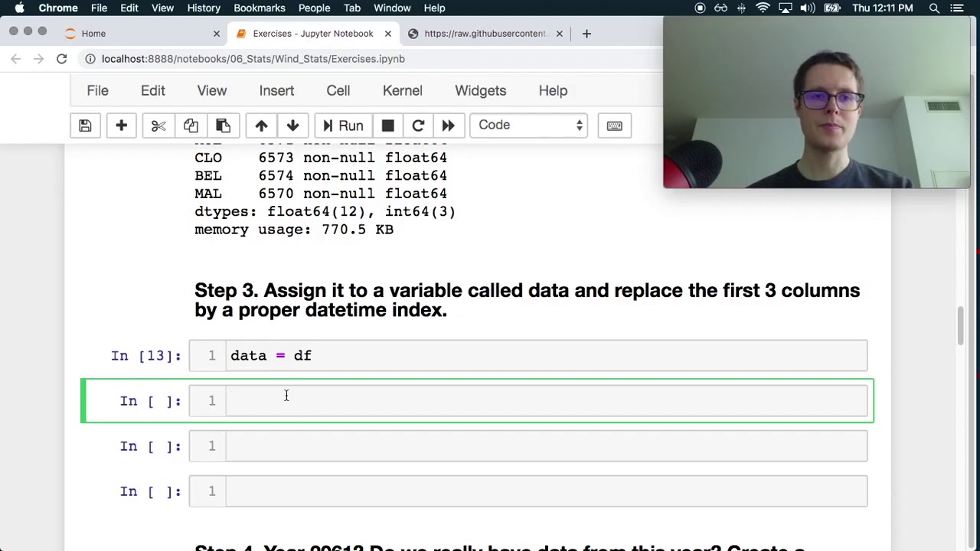Open the Chrome application menu
The height and width of the screenshot is (551, 980).
[x=58, y=8]
